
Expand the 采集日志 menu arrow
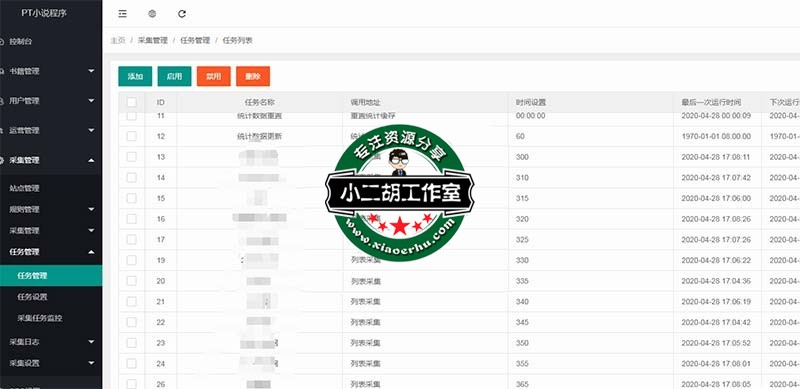point(91,342)
